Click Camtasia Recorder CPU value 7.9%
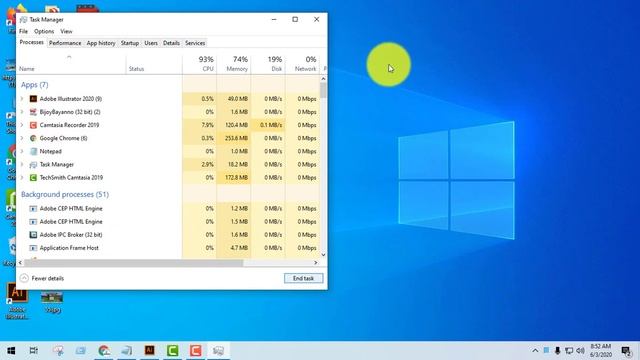640x360 pixels. click(207, 125)
